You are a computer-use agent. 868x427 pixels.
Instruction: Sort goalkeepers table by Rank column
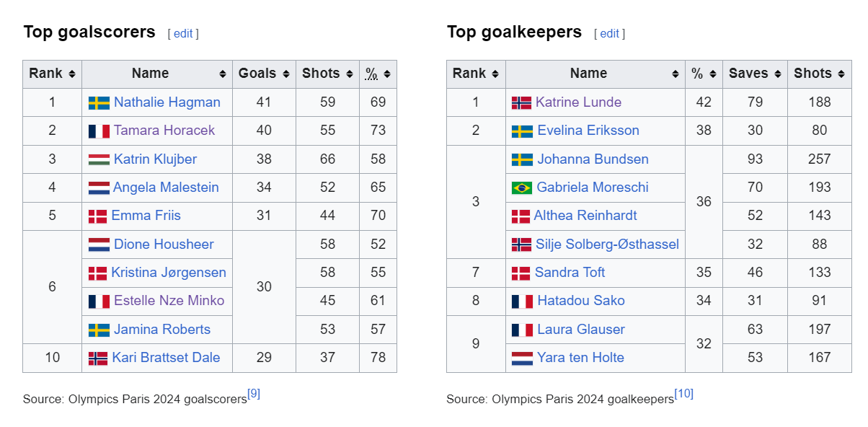476,74
